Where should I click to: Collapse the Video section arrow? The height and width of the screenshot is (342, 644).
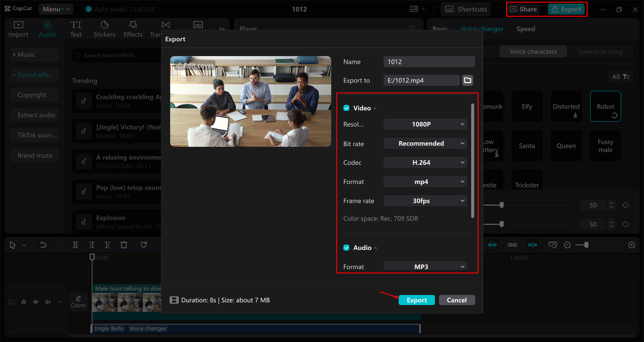(x=375, y=108)
